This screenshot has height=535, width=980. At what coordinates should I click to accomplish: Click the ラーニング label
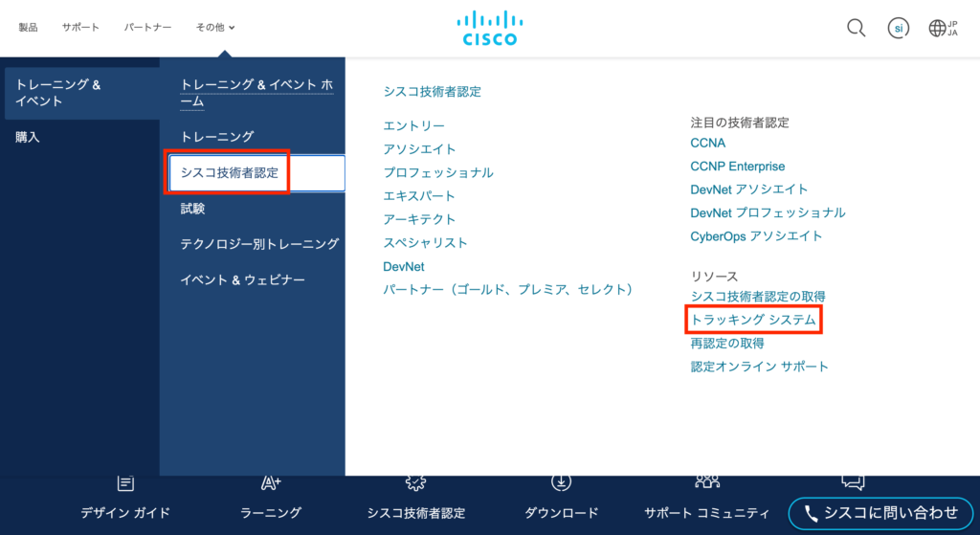point(271,513)
